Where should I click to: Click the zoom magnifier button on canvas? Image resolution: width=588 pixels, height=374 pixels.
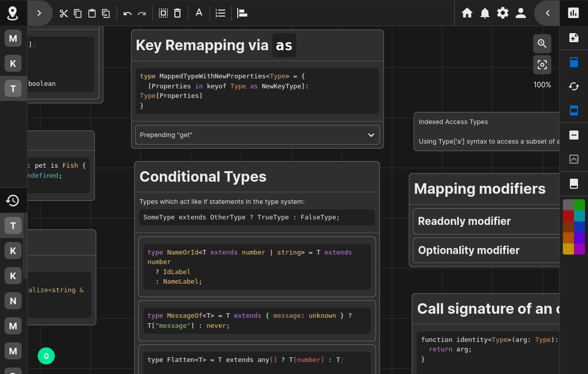click(x=542, y=44)
